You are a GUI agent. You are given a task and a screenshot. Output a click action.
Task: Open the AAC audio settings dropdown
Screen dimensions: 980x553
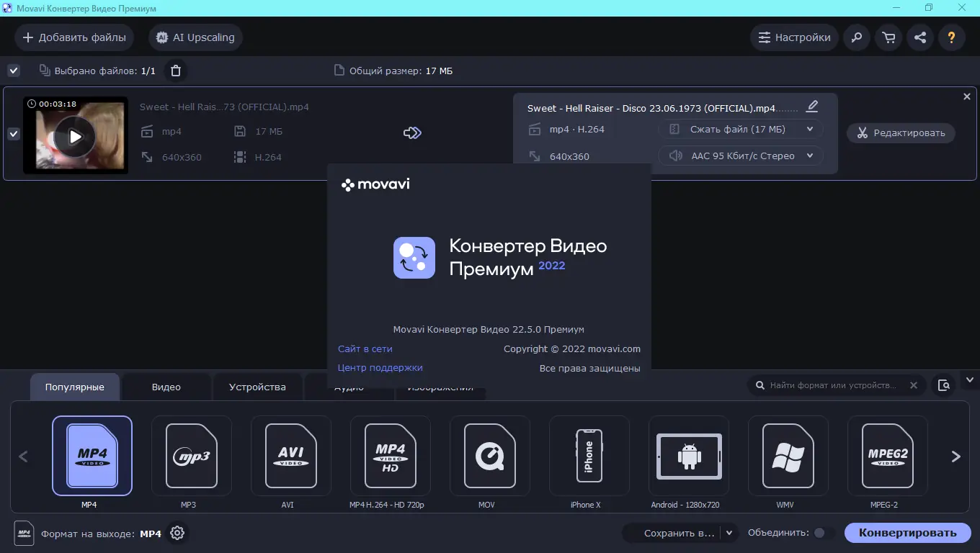coord(741,156)
